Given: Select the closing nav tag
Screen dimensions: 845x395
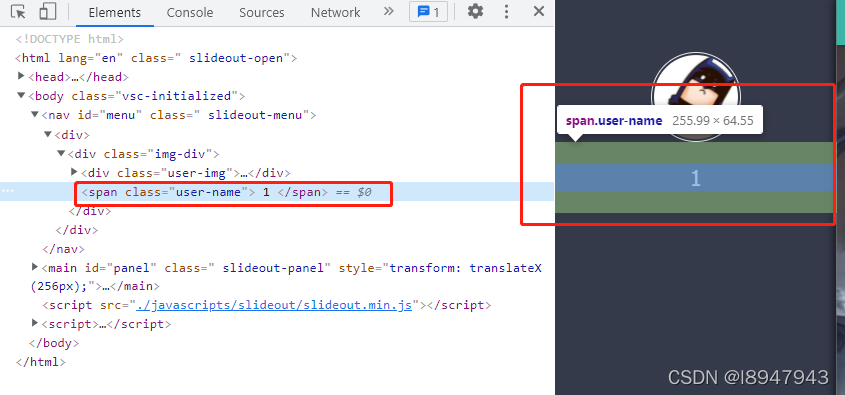Looking at the screenshot, I should tap(64, 249).
